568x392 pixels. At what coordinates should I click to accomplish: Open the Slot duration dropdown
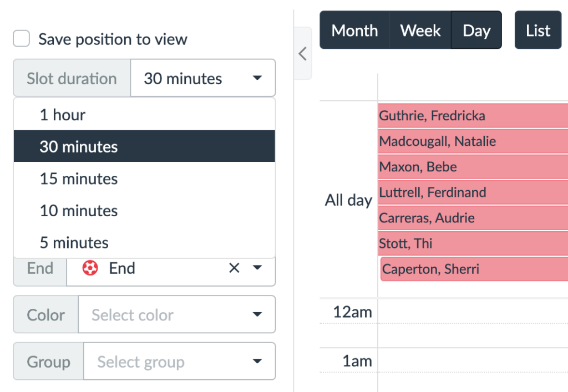click(203, 78)
